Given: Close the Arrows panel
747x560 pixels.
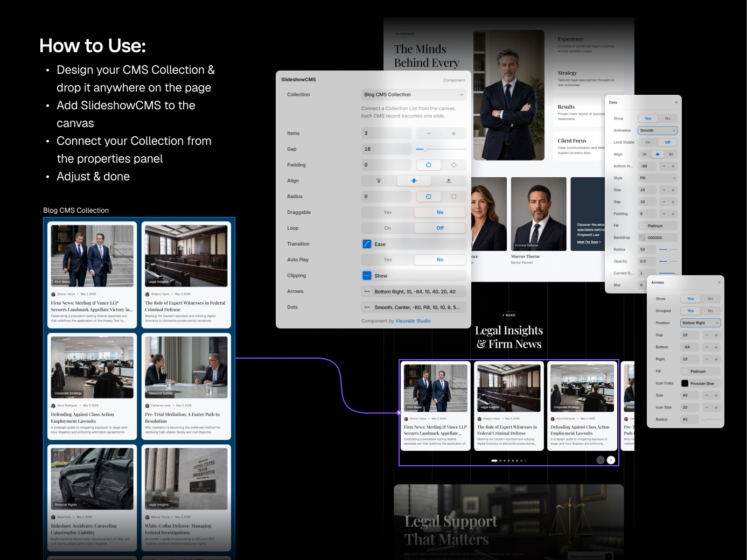Looking at the screenshot, I should 719,282.
